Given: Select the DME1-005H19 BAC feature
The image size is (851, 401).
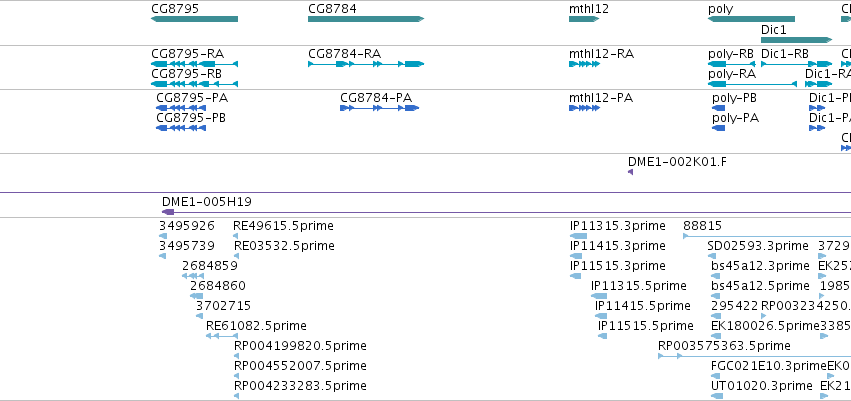Looking at the screenshot, I should click(x=506, y=212).
